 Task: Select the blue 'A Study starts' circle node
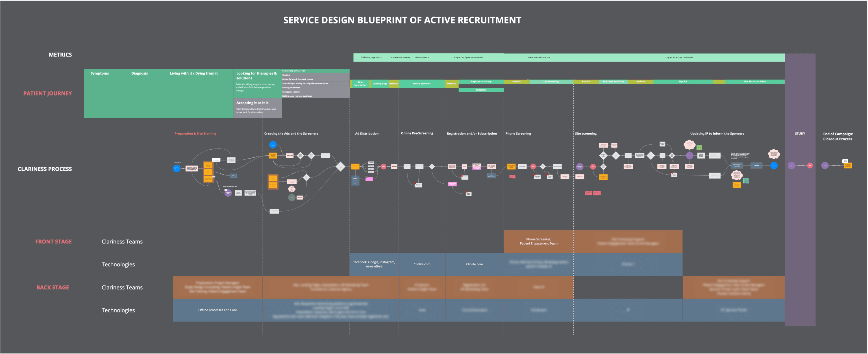177,169
